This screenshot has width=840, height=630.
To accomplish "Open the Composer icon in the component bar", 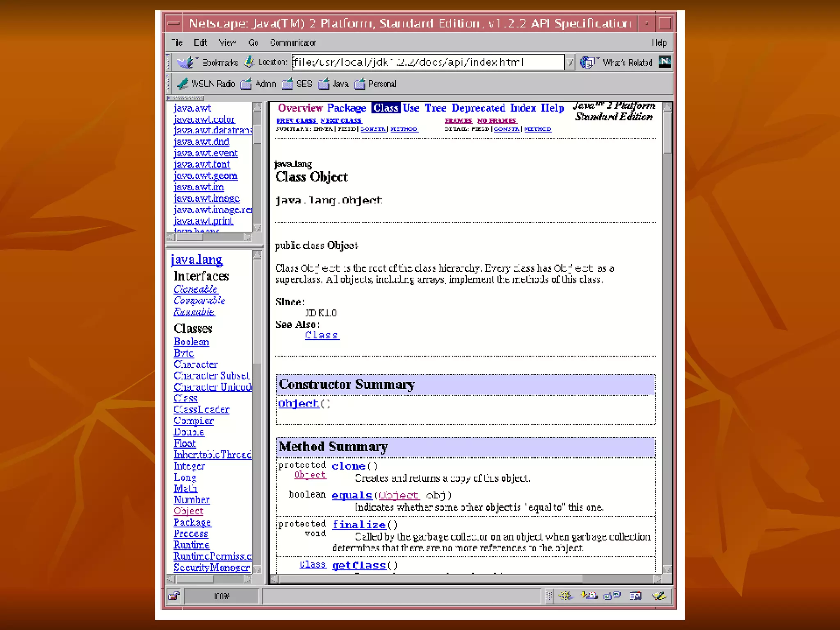I will 659,596.
